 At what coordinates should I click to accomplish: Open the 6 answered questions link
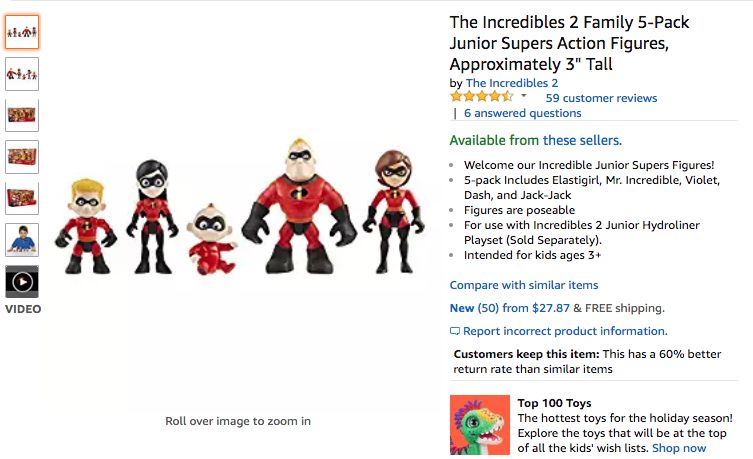pyautogui.click(x=522, y=113)
